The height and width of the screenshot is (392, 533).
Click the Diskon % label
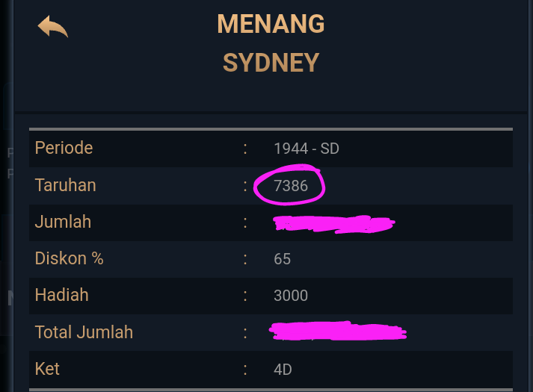click(69, 258)
